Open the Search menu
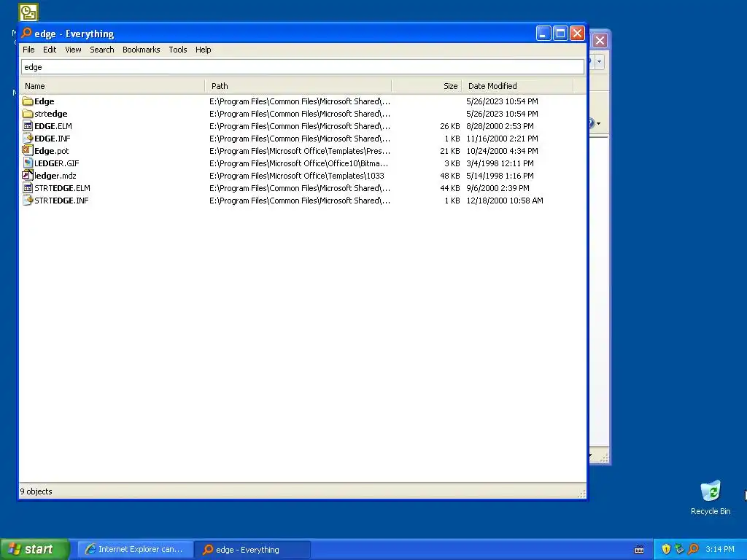The image size is (747, 560). pos(102,50)
